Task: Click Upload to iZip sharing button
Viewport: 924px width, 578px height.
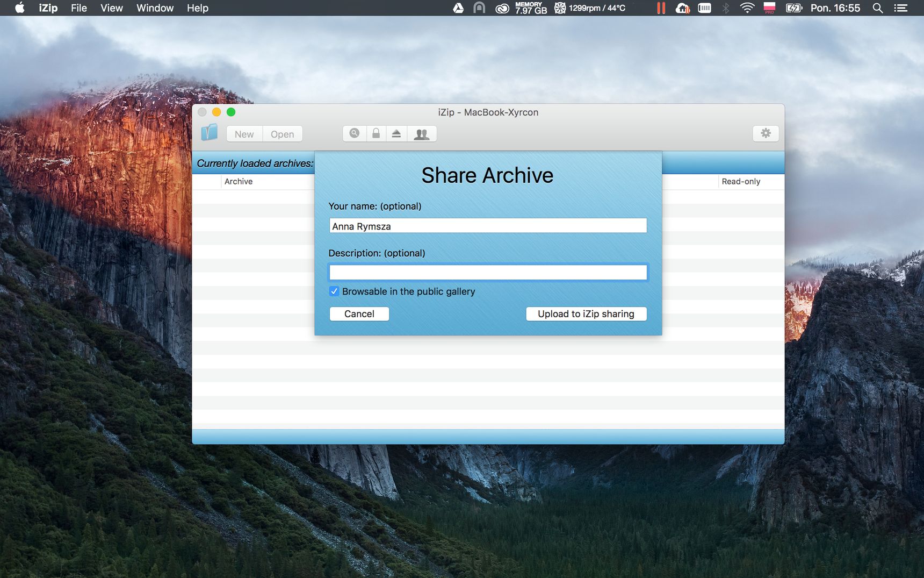Action: (x=586, y=314)
